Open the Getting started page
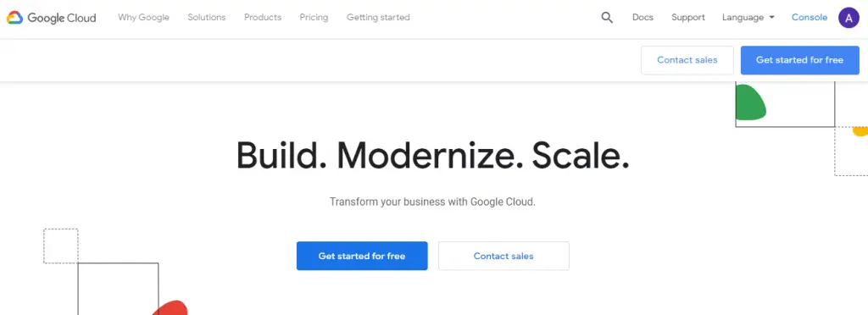Image resolution: width=868 pixels, height=315 pixels. pyautogui.click(x=378, y=17)
